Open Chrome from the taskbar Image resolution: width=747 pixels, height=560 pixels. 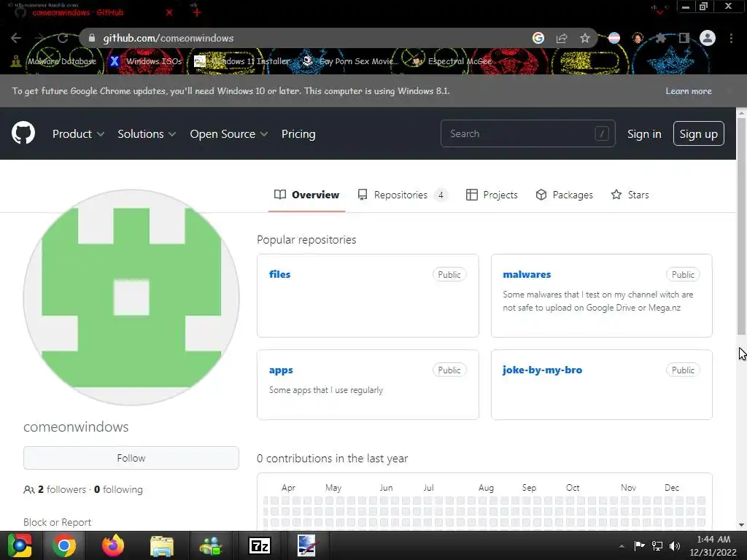64,545
